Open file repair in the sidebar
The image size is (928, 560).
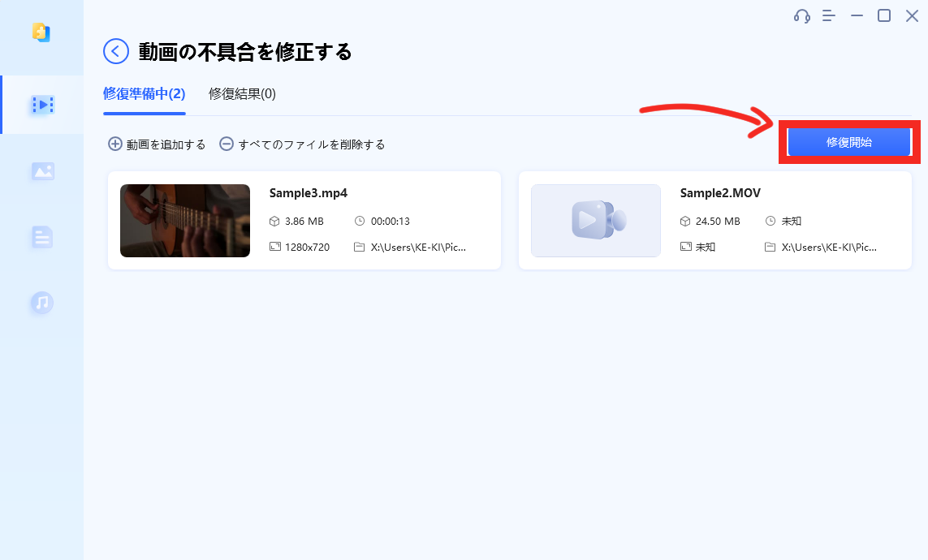pos(42,237)
